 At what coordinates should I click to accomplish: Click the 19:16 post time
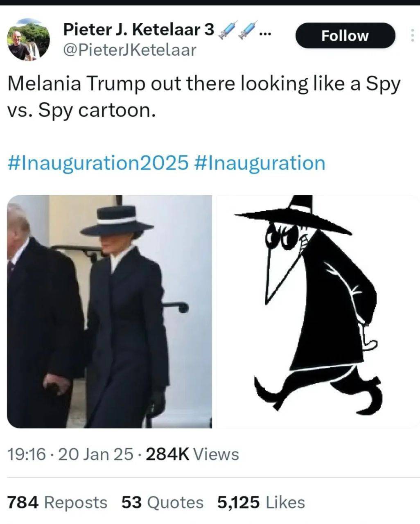[26, 454]
